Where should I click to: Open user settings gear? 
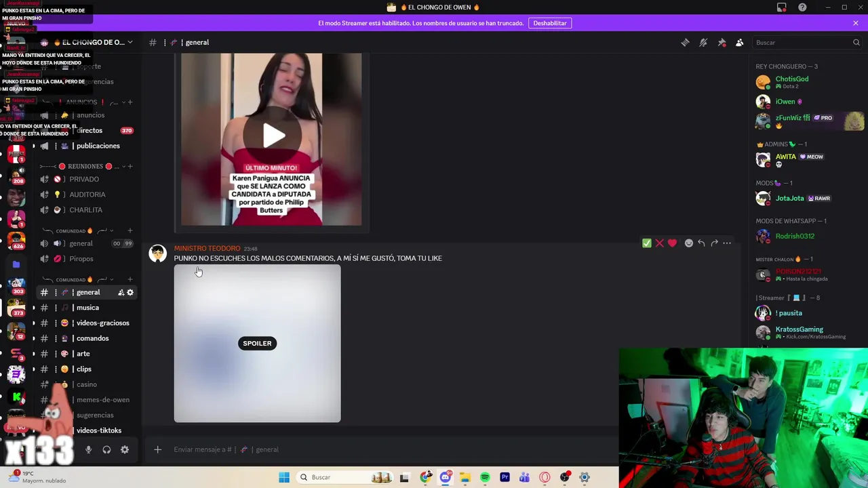(125, 449)
